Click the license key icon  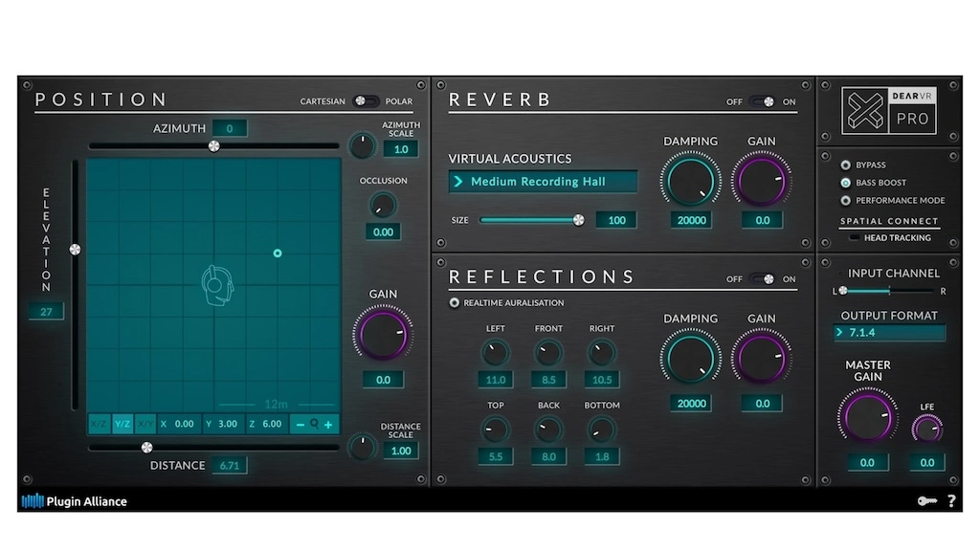pyautogui.click(x=926, y=500)
